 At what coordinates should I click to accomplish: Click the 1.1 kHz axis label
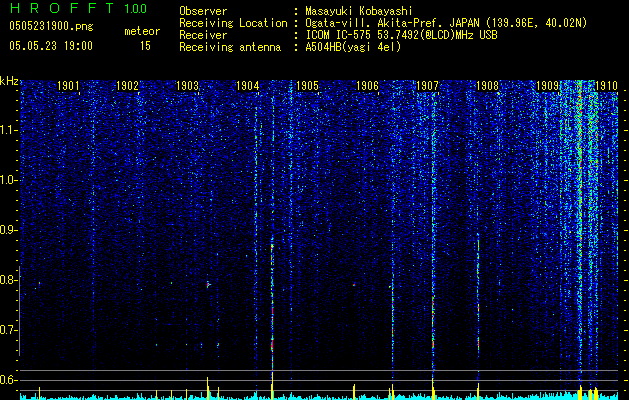[x=8, y=130]
